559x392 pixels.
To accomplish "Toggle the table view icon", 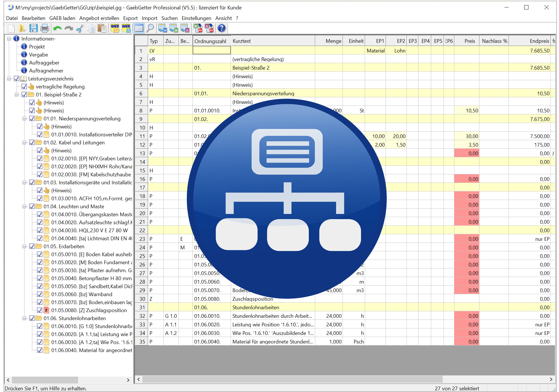I will tap(139, 28).
